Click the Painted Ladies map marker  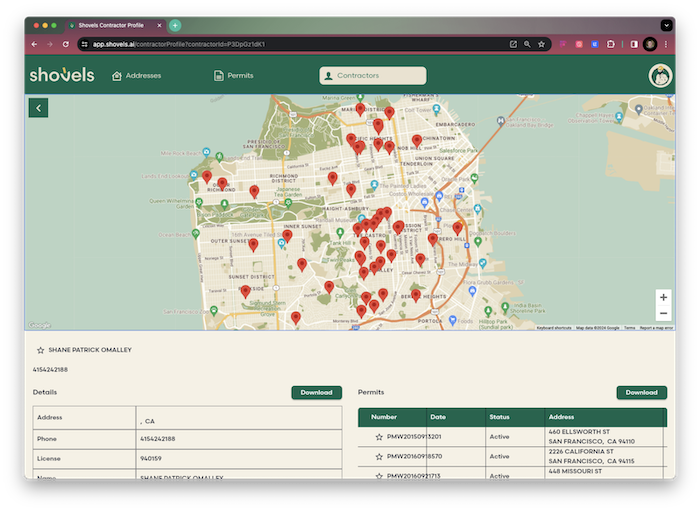[374, 184]
